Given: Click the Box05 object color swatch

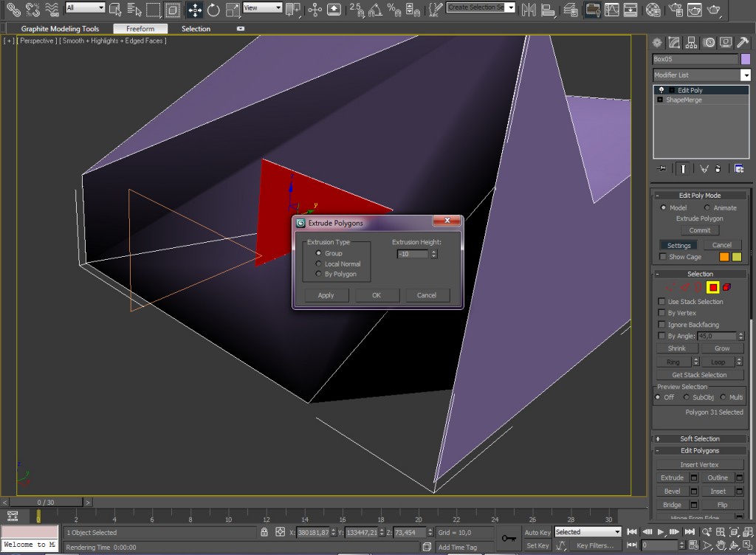Looking at the screenshot, I should tap(746, 59).
